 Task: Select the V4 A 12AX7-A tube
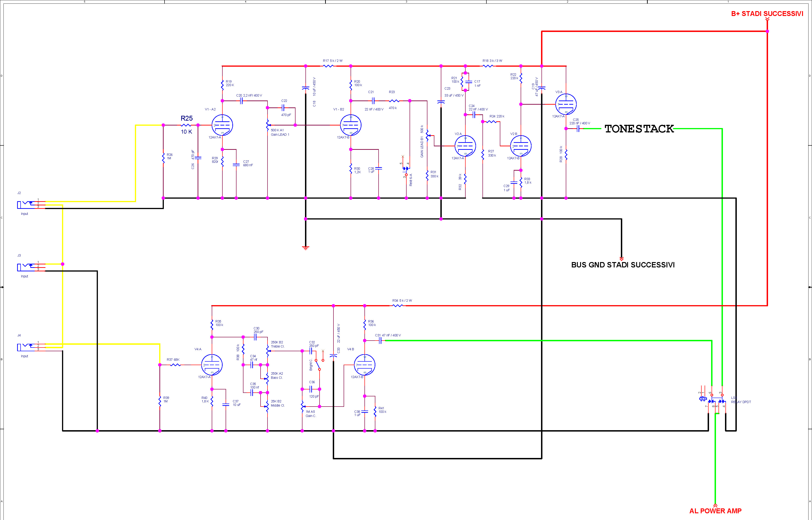pos(212,365)
